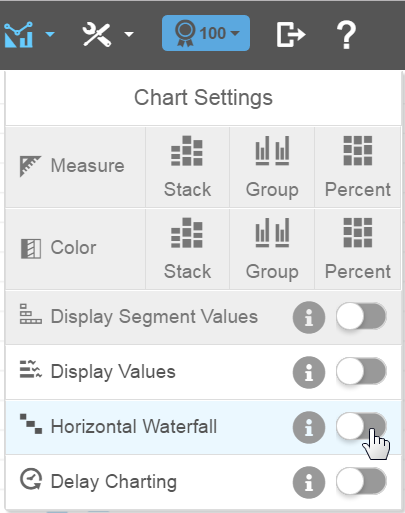Choose Percent option in Color row
Image resolution: width=405 pixels, height=513 pixels.
[x=358, y=249]
